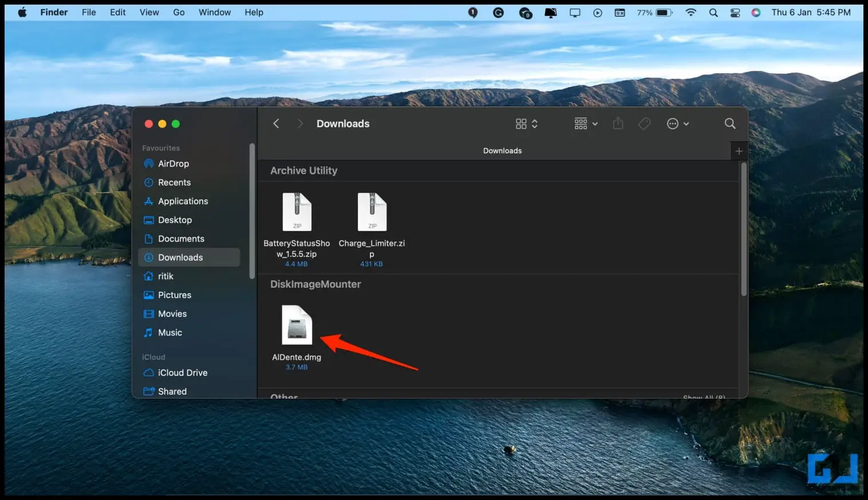Click the Wi-Fi menu bar icon
This screenshot has width=868, height=500.
click(x=691, y=13)
